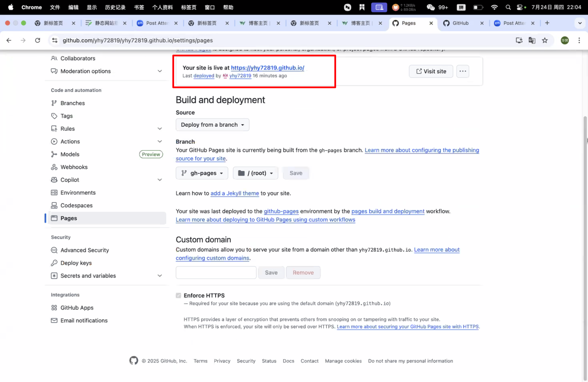588x382 pixels.
Task: Click the GitHub logo in the footer
Action: point(134,361)
